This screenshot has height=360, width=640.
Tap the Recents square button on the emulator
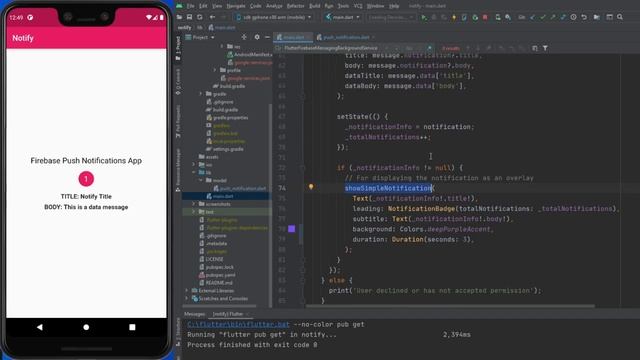tap(132, 327)
